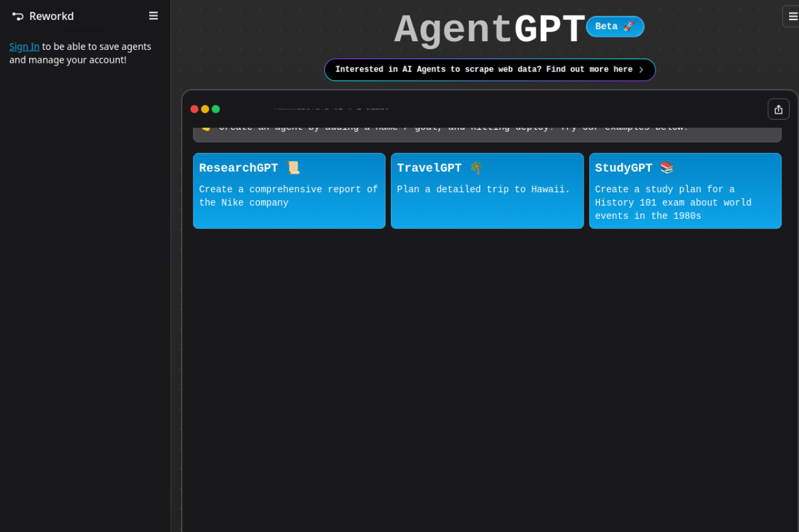799x532 pixels.
Task: Click the yellow window dot
Action: coord(205,109)
